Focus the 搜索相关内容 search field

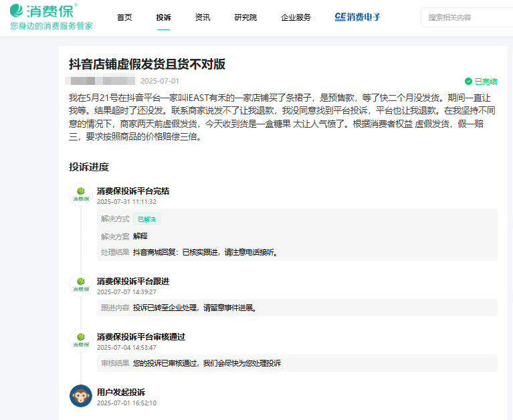[x=467, y=17]
